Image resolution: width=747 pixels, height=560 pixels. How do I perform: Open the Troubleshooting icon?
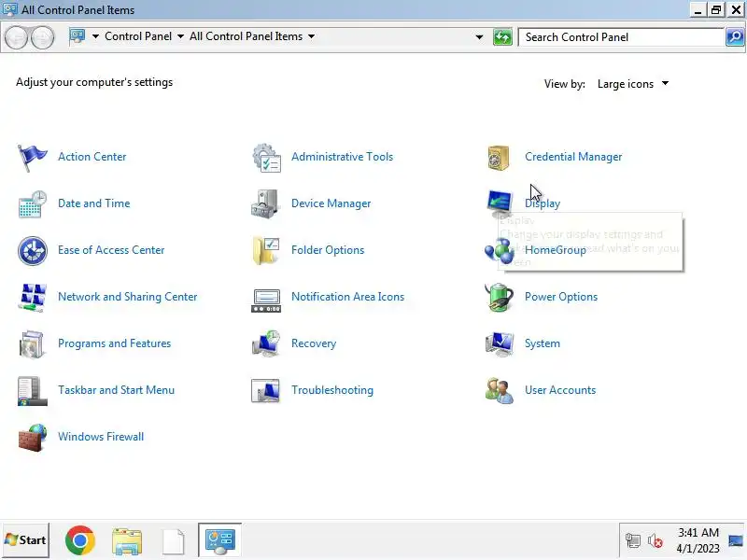265,390
